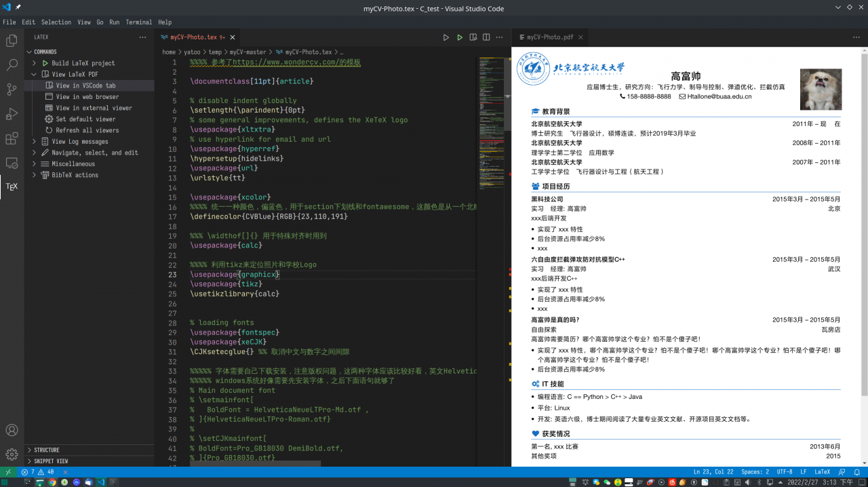Image resolution: width=868 pixels, height=487 pixels.
Task: Open the Manage gear icon
Action: (x=12, y=454)
